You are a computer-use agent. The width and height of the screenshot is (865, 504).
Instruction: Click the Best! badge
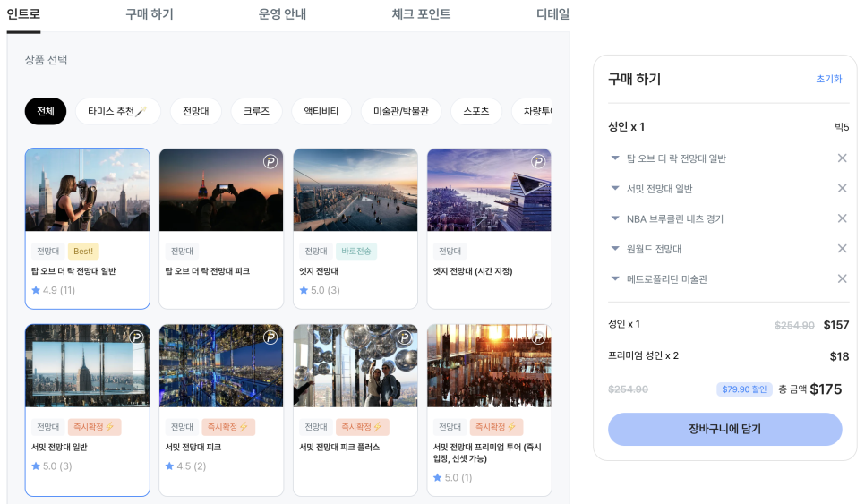[83, 251]
